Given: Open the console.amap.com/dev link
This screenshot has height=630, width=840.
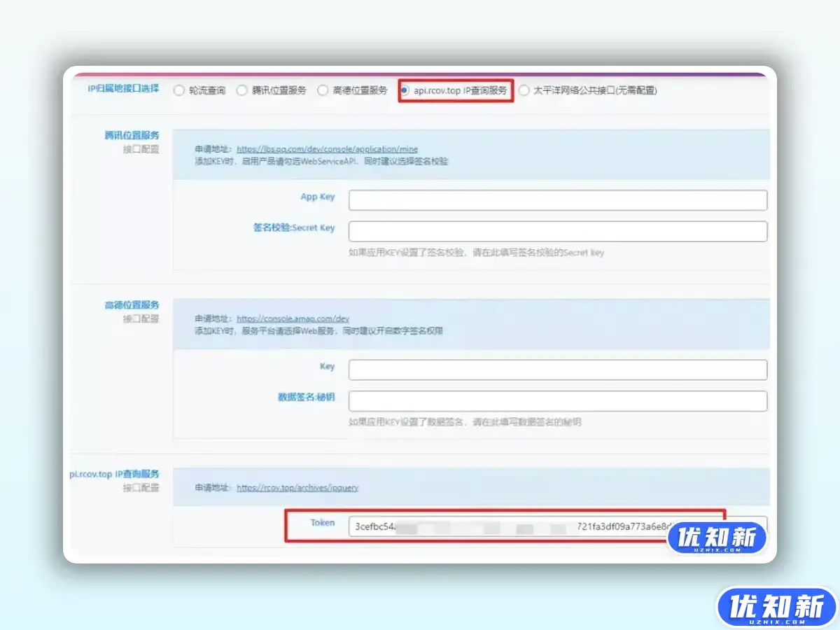Looking at the screenshot, I should click(x=293, y=318).
